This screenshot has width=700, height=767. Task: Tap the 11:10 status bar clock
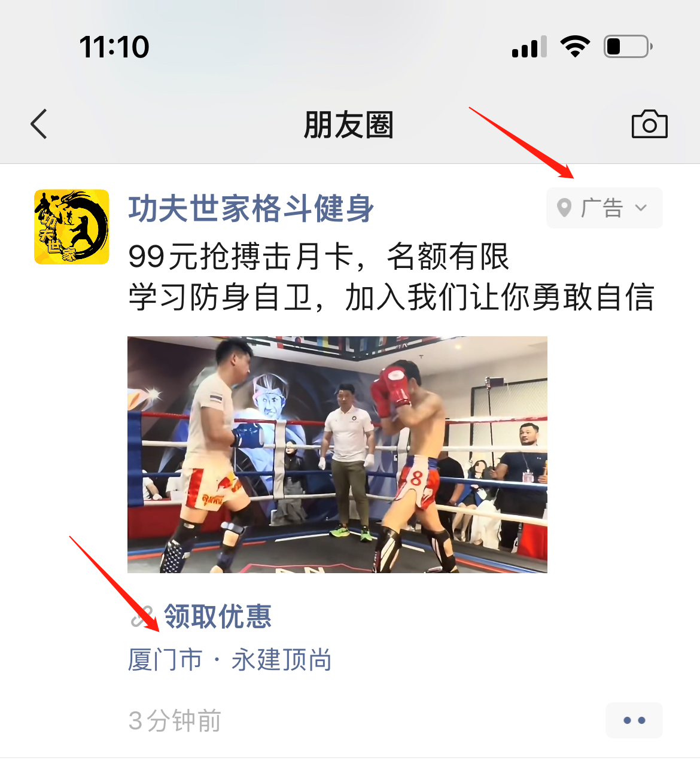pyautogui.click(x=114, y=47)
